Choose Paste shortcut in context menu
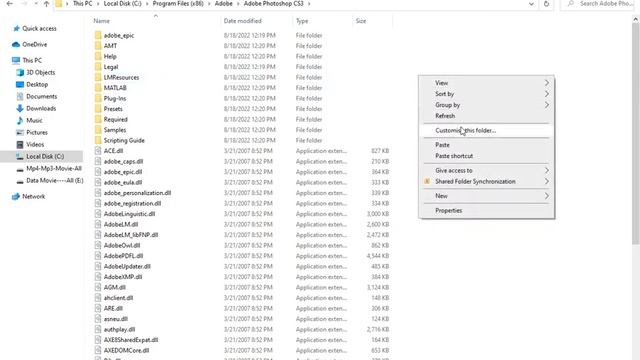 pyautogui.click(x=486, y=156)
